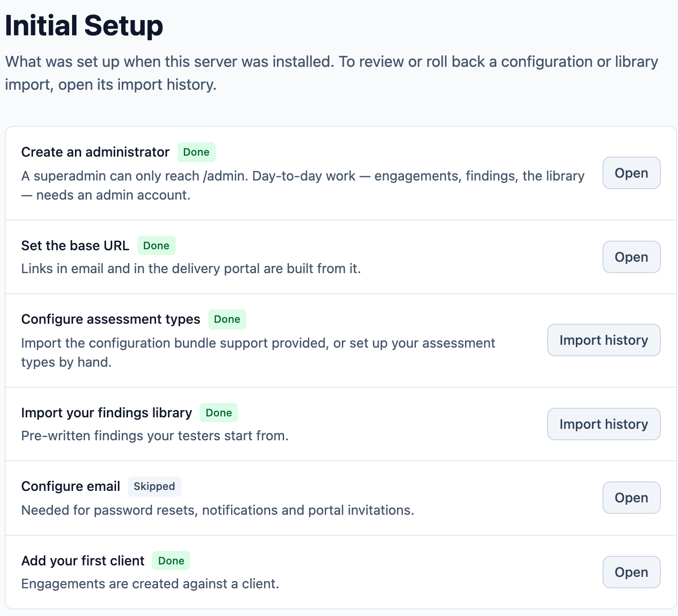Viewport: 678px width, 616px height.
Task: Select the 'Configure assessment types' title
Action: tap(111, 319)
